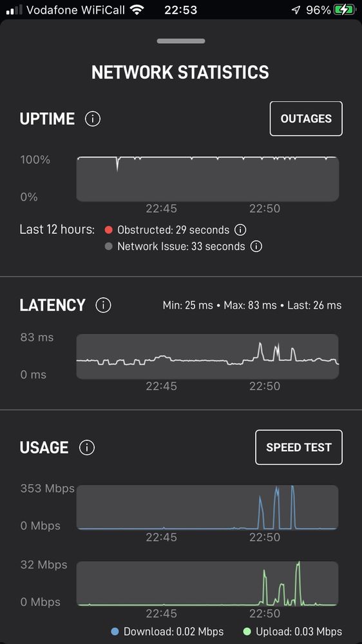
Task: Open the OUTAGES view
Action: point(306,119)
